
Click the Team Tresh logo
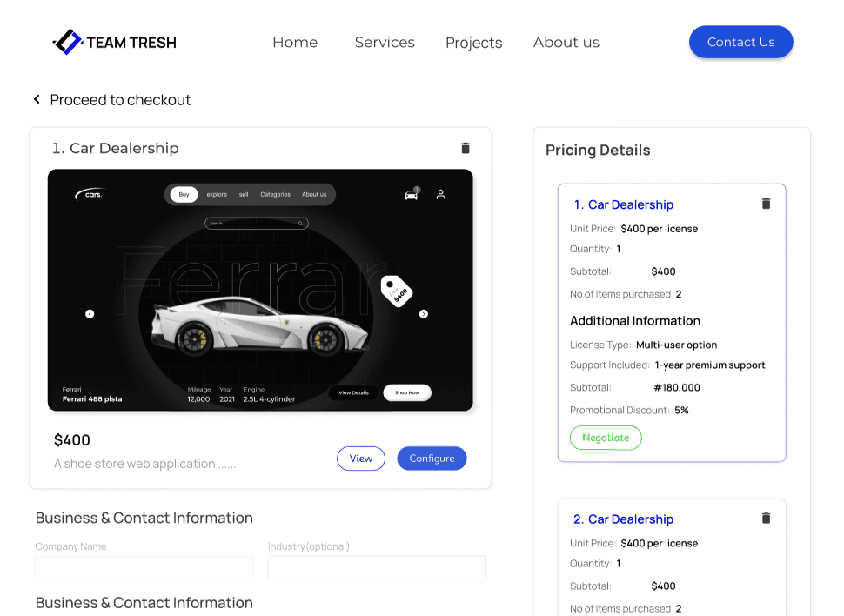[x=114, y=42]
